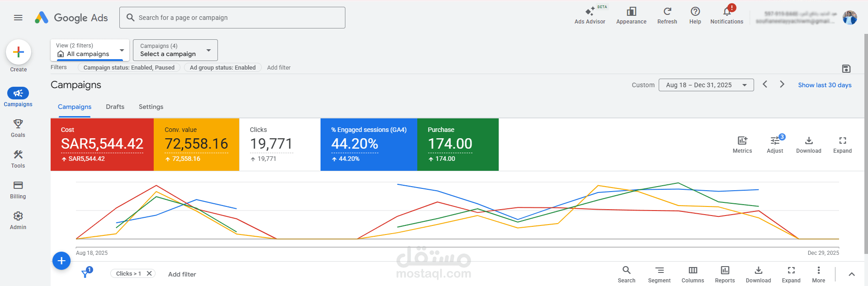Viewport: 868px width, 286px height.
Task: Open the Help menu
Action: tap(695, 15)
